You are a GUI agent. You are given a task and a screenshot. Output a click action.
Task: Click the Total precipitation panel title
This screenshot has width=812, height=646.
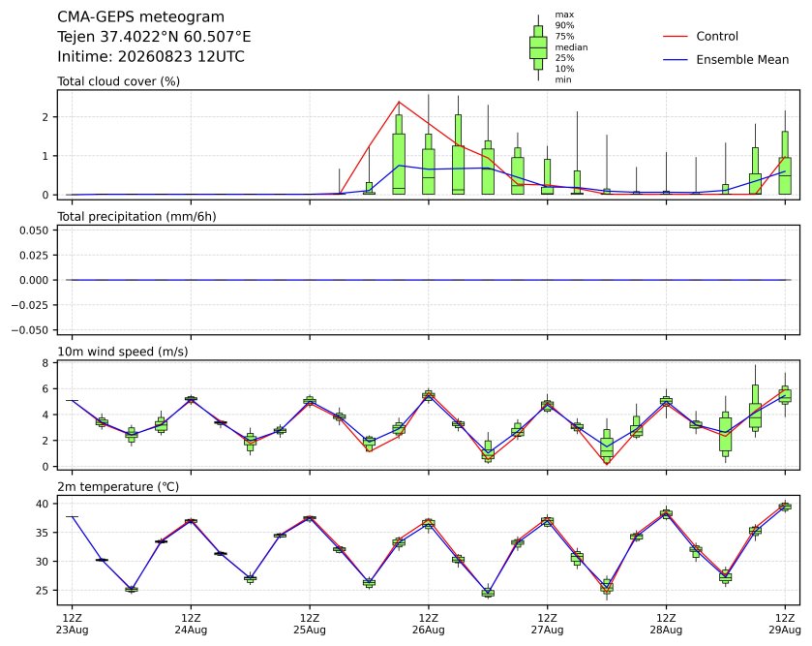[x=136, y=217]
